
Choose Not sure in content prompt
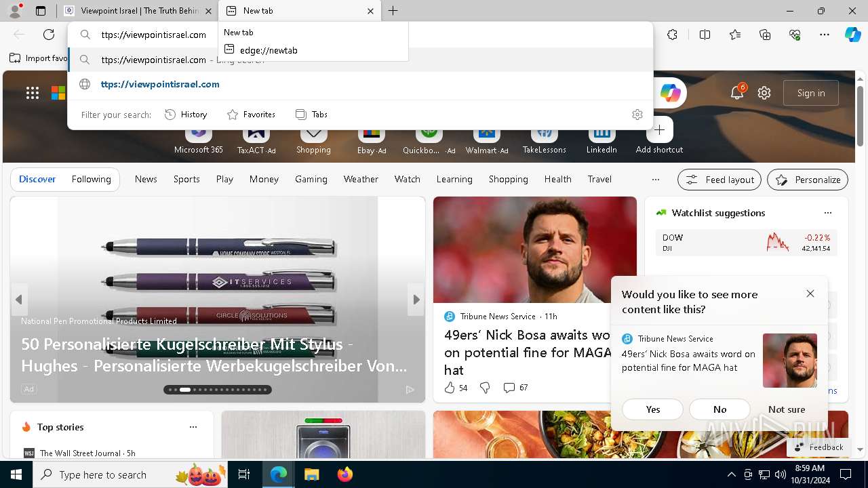[787, 409]
